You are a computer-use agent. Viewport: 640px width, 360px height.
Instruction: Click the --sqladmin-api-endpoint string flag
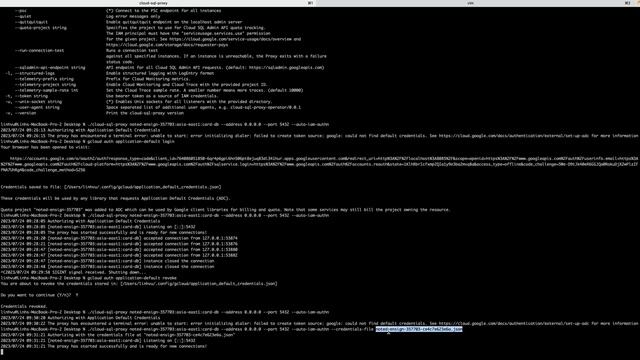click(x=50, y=68)
